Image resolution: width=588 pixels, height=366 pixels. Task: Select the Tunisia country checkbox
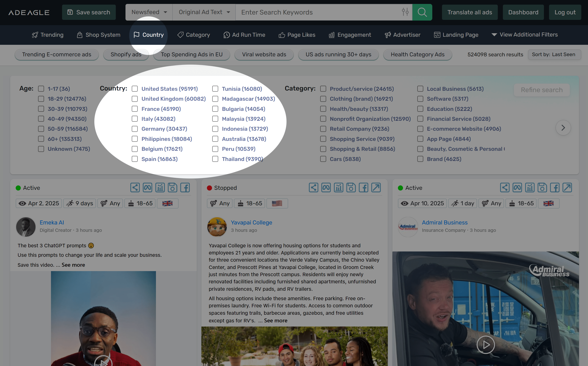tap(215, 89)
